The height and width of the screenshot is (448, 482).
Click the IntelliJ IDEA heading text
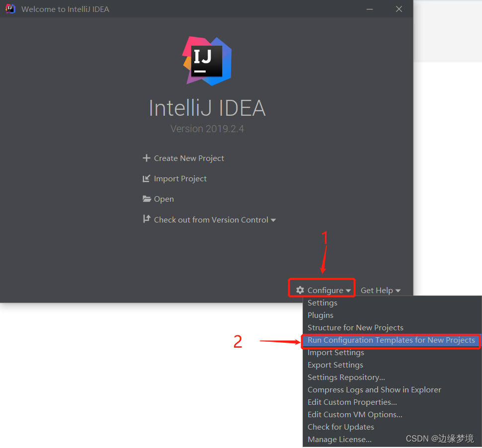(207, 108)
